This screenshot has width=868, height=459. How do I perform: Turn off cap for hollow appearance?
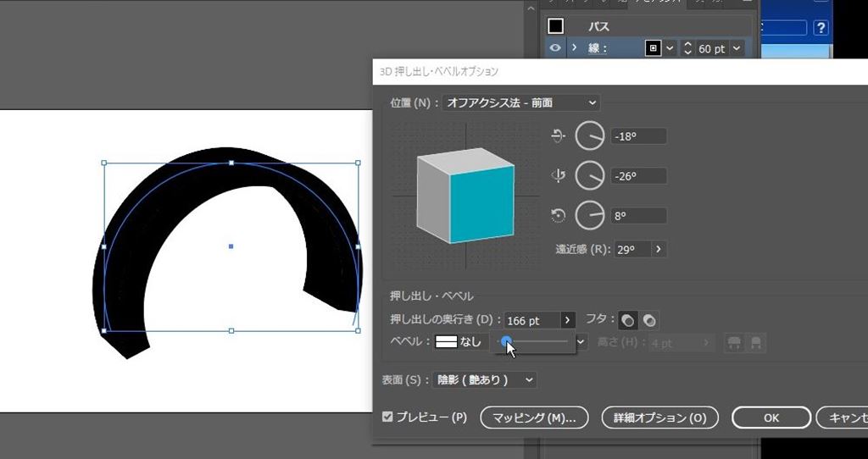coord(649,321)
